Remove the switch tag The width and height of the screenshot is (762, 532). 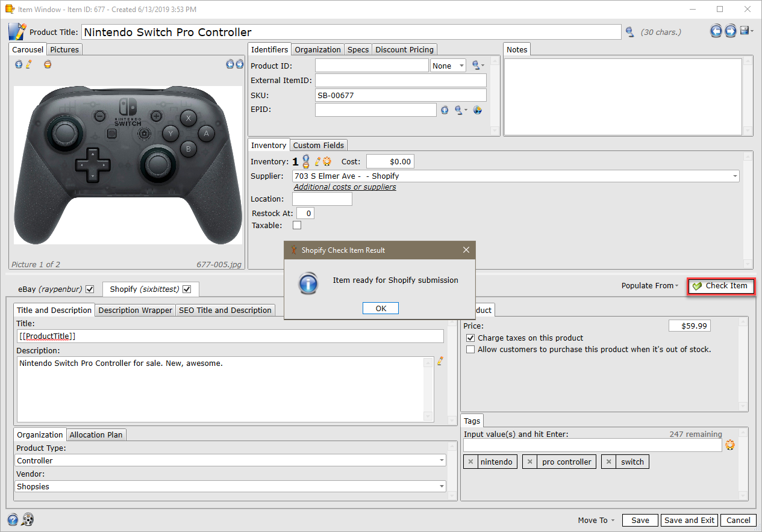click(x=608, y=462)
